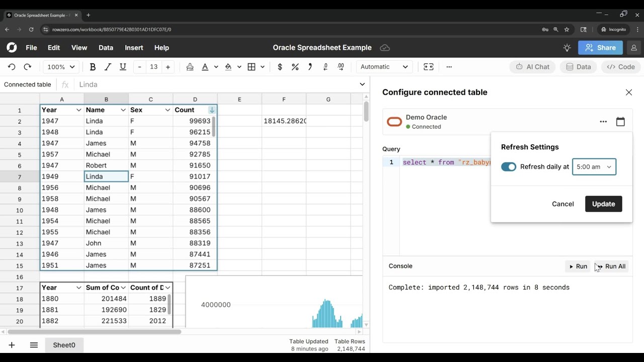The image size is (644, 362).
Task: Open the Sex column filter dropdown
Action: (x=168, y=110)
